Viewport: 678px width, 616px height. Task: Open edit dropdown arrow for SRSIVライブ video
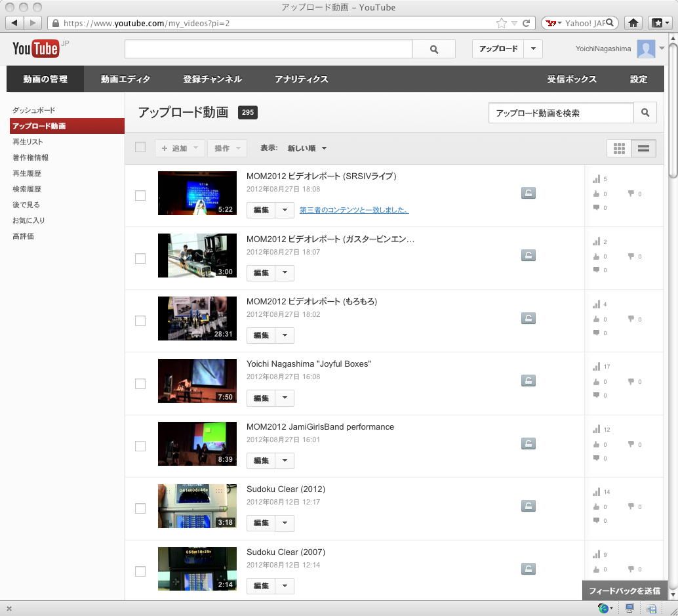[x=285, y=210]
